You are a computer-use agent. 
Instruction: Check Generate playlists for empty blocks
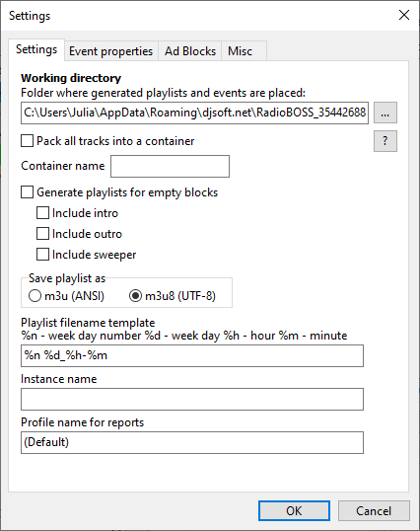[27, 192]
